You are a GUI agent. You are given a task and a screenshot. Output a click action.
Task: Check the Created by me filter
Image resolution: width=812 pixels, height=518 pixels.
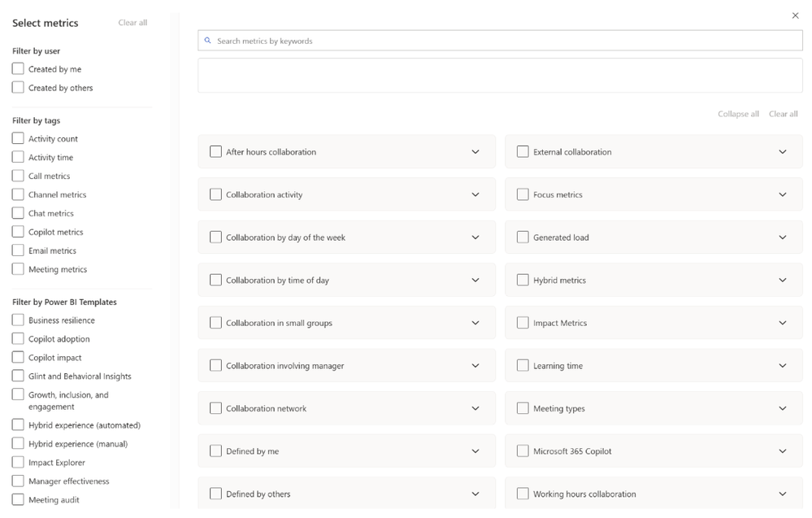pos(18,69)
